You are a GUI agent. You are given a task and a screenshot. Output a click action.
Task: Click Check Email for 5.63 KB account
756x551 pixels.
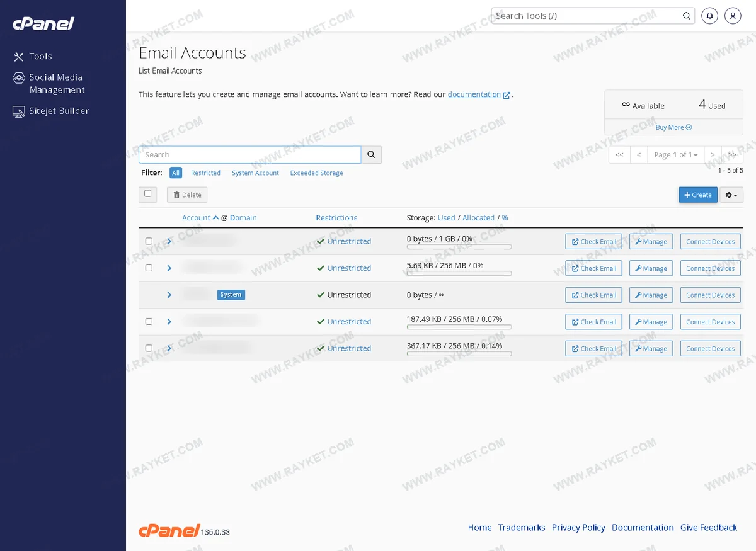click(x=594, y=268)
